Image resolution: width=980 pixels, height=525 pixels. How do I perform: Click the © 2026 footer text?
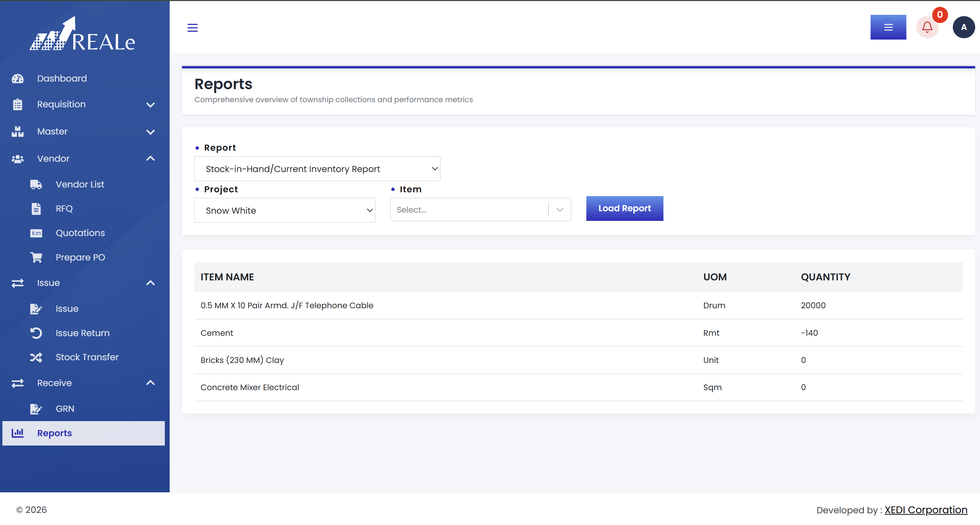[31, 510]
